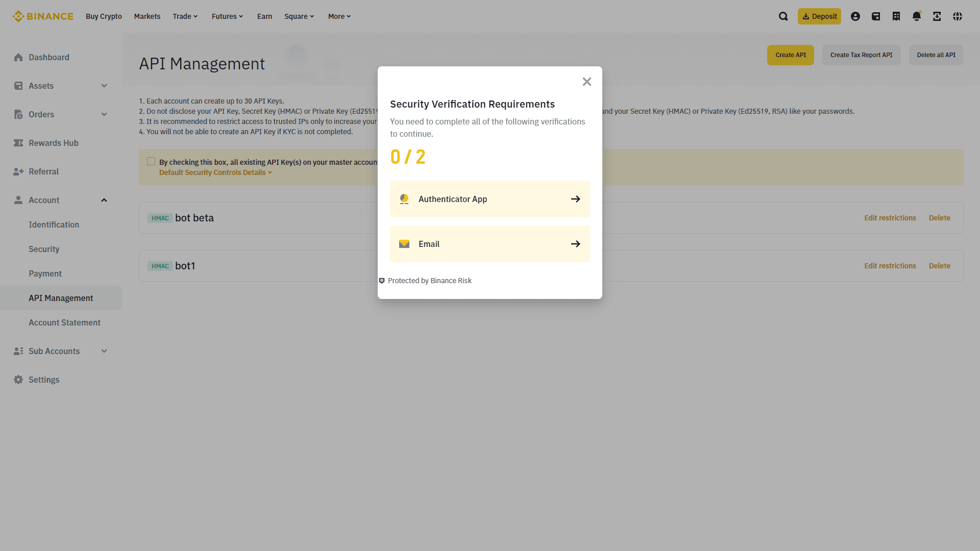980x551 pixels.
Task: Edit restrictions for bot1
Action: pos(890,266)
